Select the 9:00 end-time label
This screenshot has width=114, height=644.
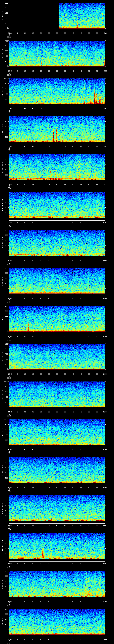click(x=105, y=184)
